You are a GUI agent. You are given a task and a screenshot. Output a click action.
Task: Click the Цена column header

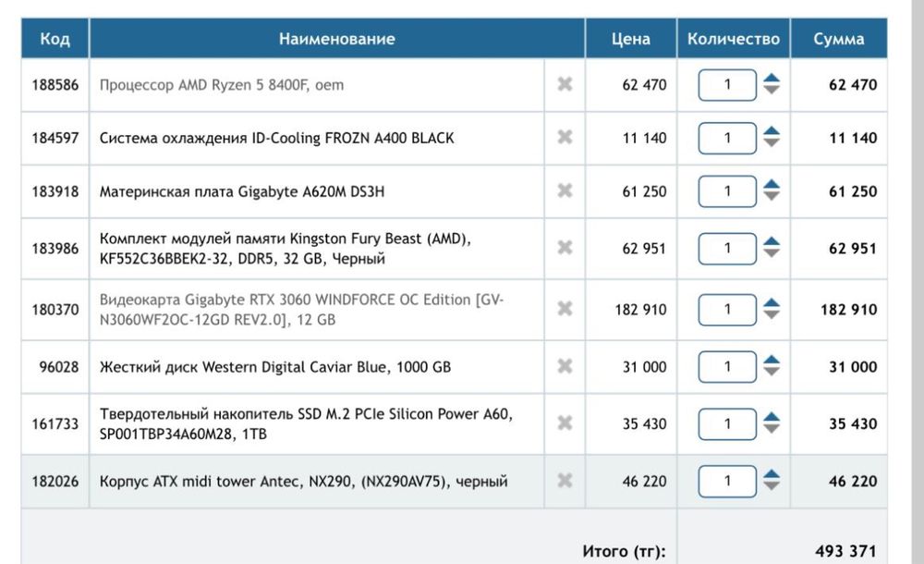click(x=631, y=38)
